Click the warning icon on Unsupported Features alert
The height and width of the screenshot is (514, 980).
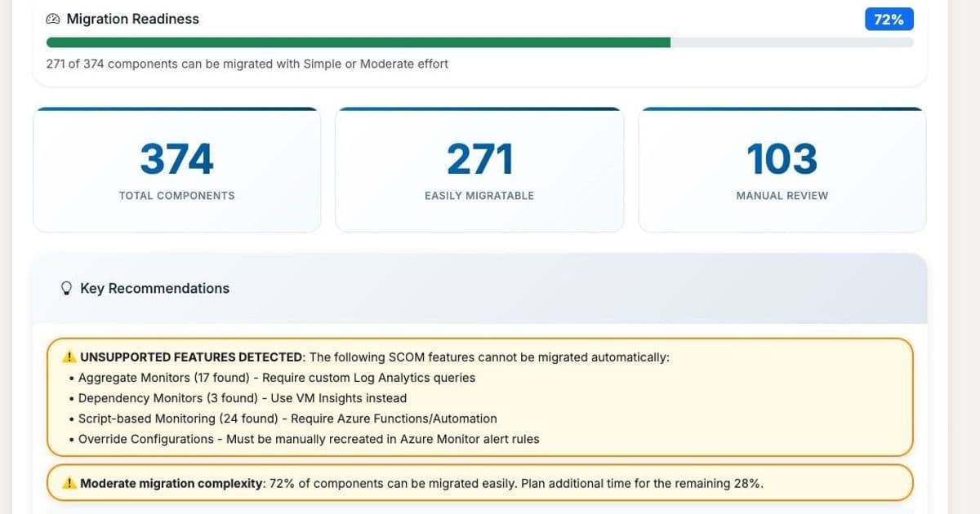(x=69, y=356)
